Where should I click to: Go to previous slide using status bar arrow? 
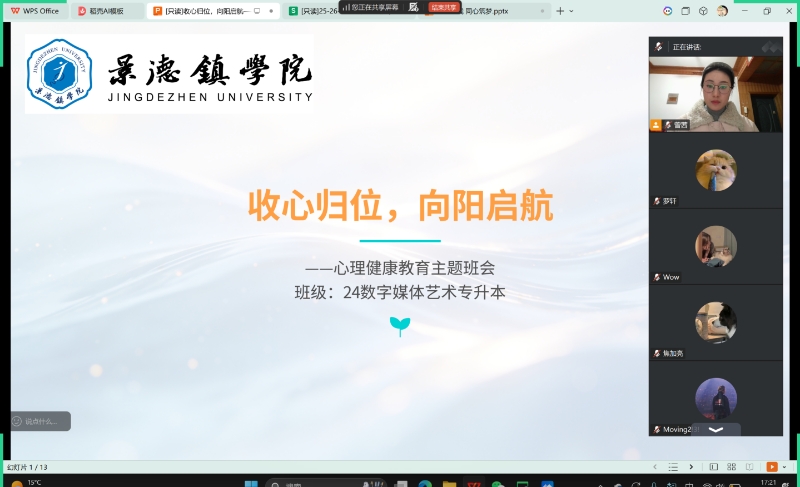pos(656,467)
